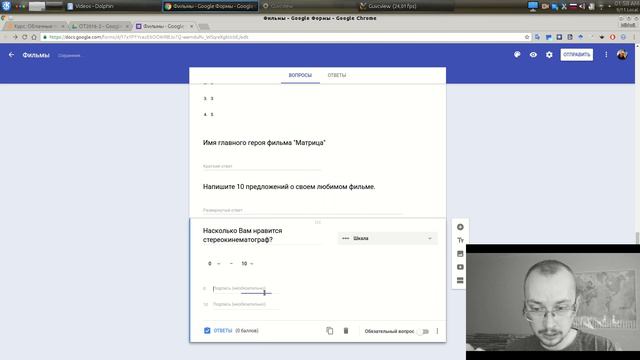Open the volume icon in system tray
The image size is (640, 360).
click(582, 6)
